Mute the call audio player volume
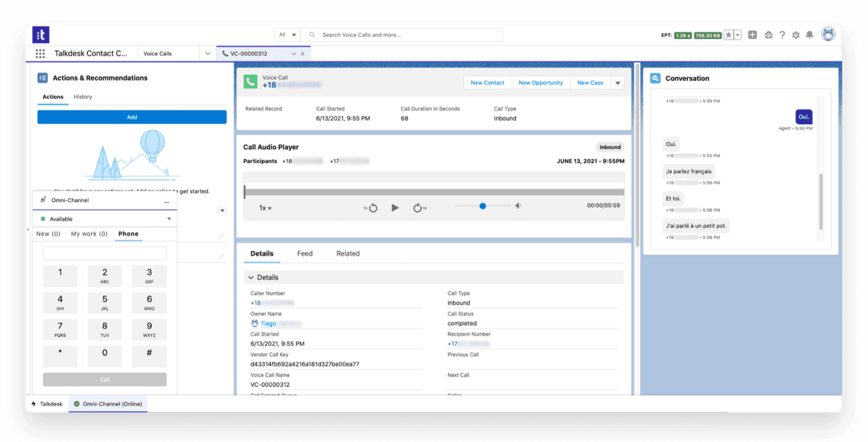Viewport: 868px width, 442px height. (x=518, y=206)
